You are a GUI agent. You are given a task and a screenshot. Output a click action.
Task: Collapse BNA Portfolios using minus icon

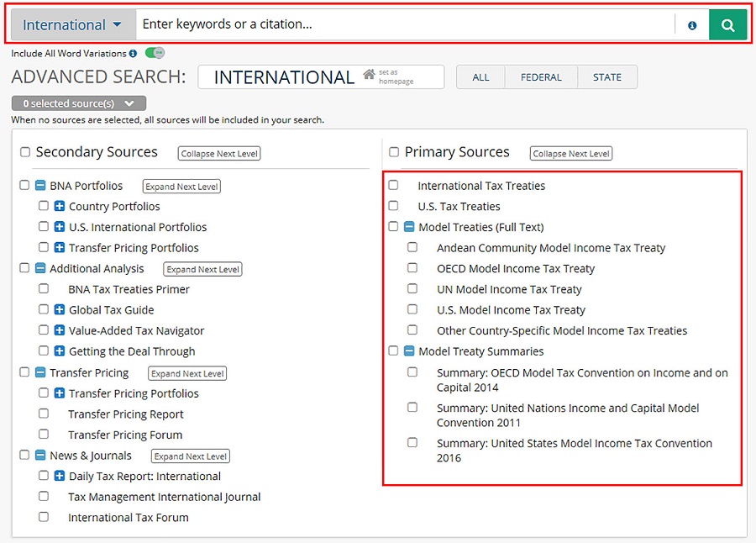(x=40, y=186)
